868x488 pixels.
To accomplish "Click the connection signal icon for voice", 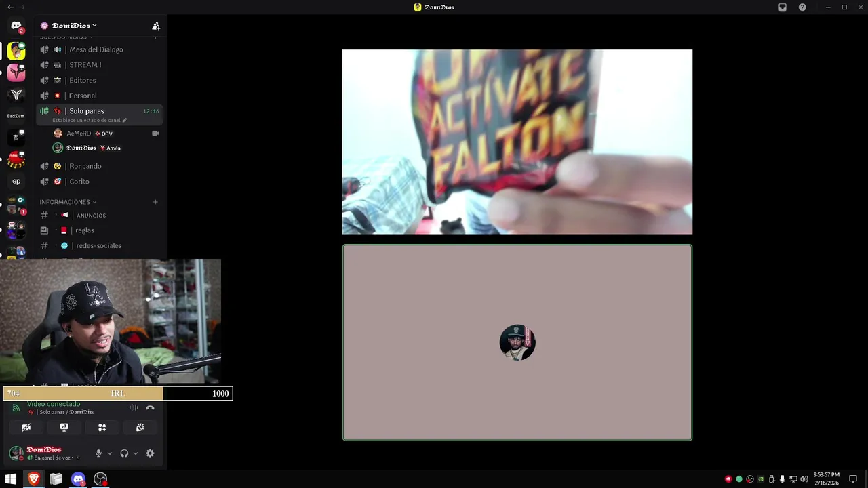I will pyautogui.click(x=16, y=408).
